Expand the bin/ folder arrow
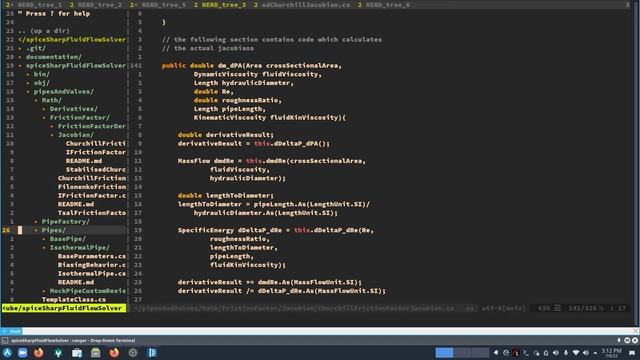 [x=28, y=74]
